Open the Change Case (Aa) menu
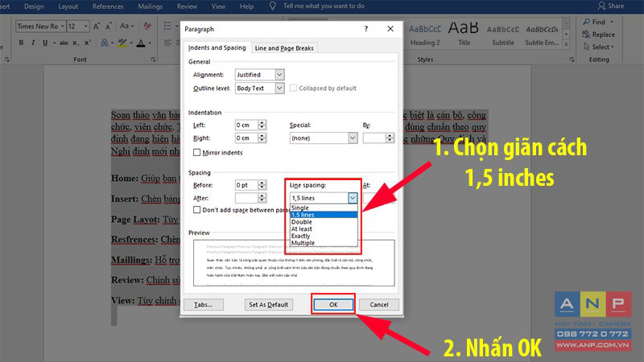The height and width of the screenshot is (362, 644). pyautogui.click(x=126, y=27)
